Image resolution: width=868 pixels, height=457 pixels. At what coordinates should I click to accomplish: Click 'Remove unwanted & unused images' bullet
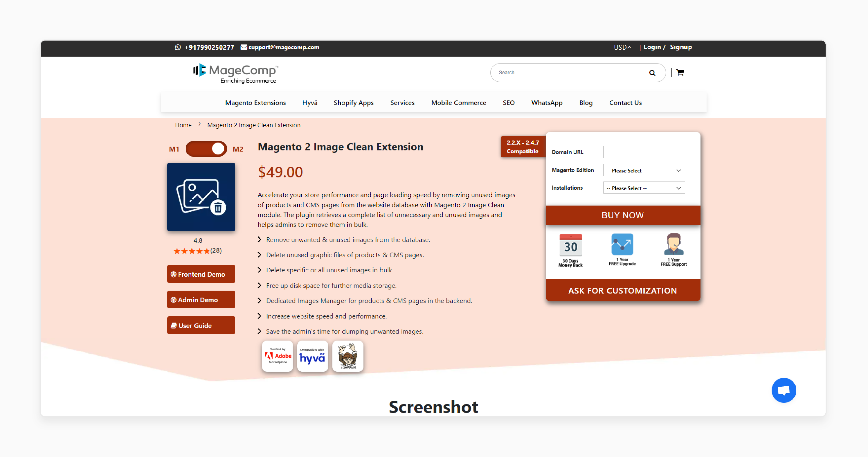pyautogui.click(x=348, y=240)
